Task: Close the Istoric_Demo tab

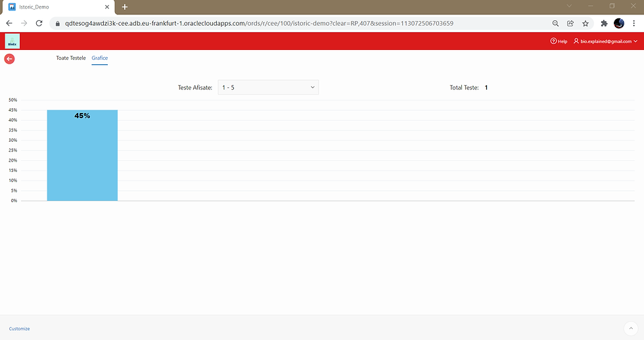Action: [106, 7]
